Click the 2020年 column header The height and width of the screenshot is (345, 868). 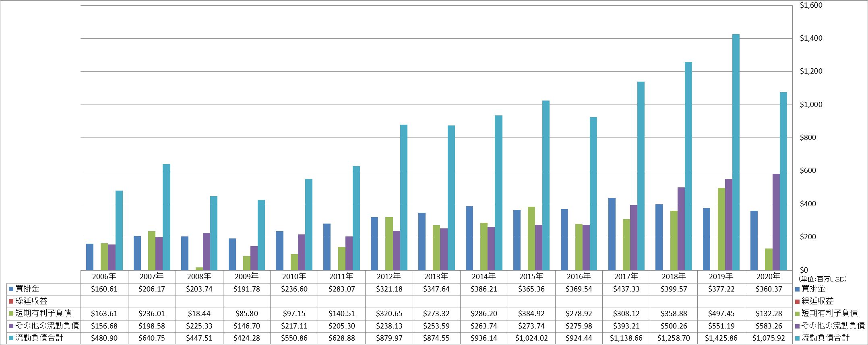tap(769, 277)
